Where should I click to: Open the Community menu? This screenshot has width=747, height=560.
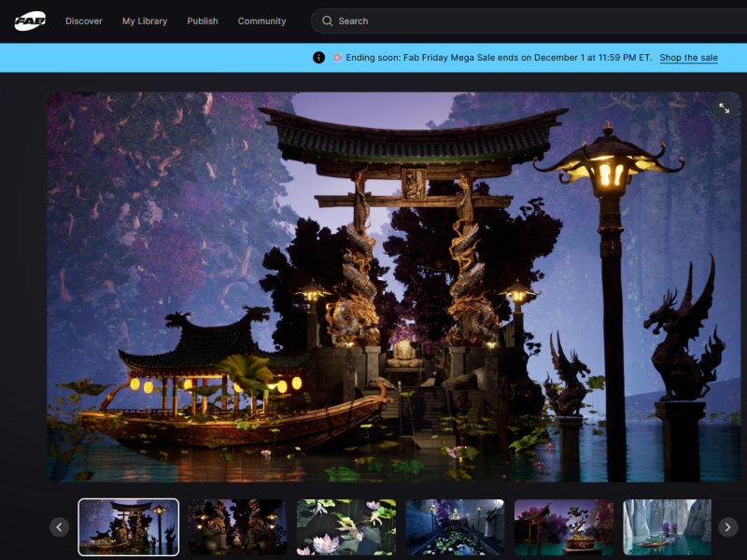click(261, 21)
